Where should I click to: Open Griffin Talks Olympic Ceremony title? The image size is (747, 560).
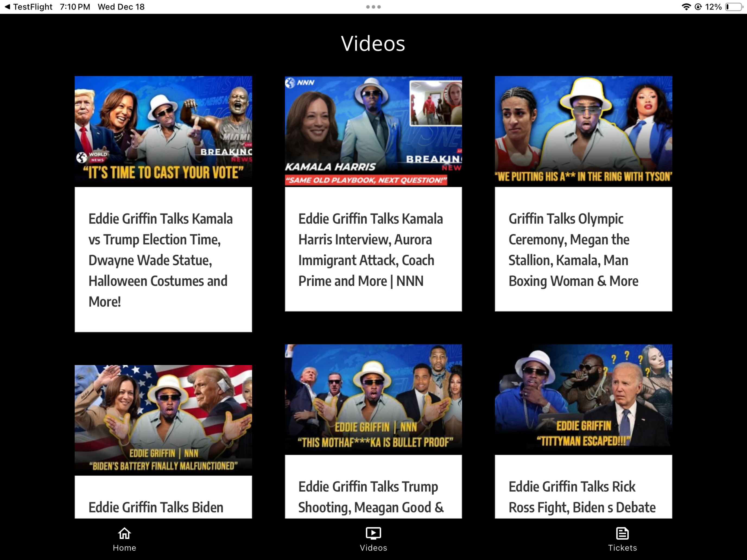(x=574, y=250)
